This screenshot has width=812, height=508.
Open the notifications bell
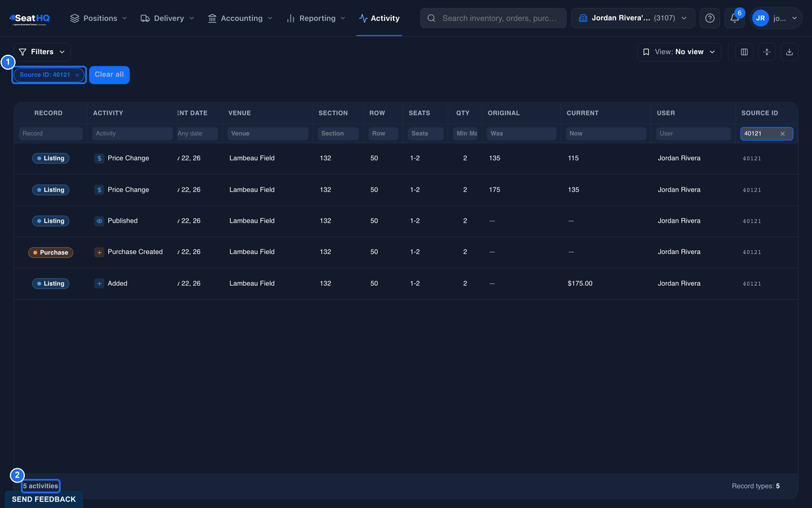[x=735, y=18]
